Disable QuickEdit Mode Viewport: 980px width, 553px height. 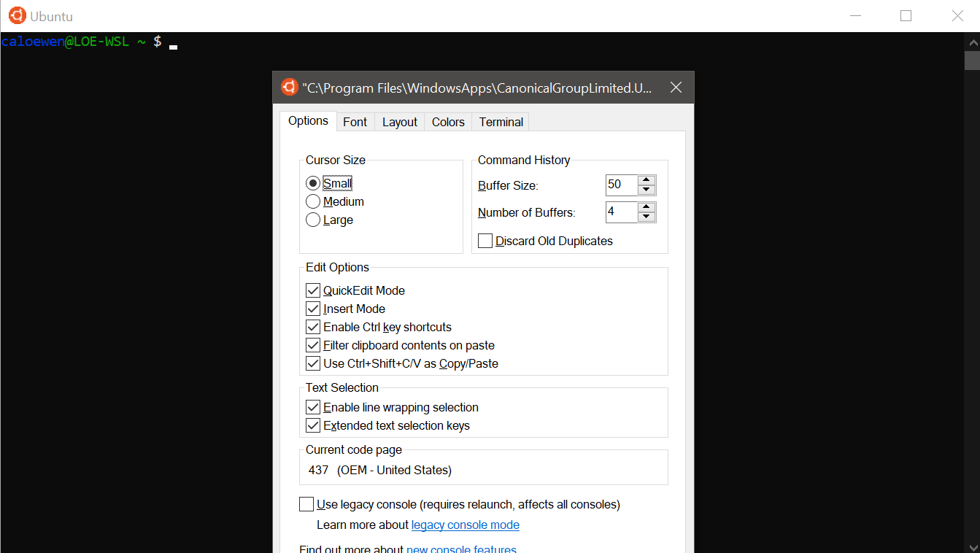[312, 290]
